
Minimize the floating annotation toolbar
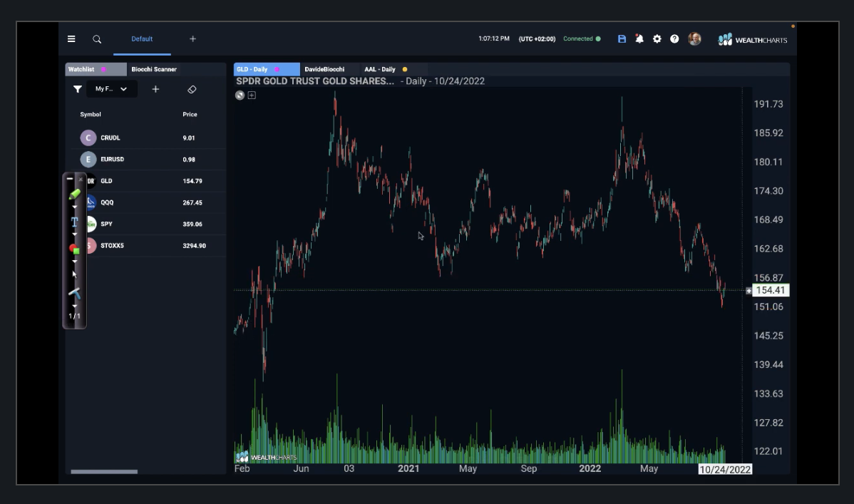(70, 179)
